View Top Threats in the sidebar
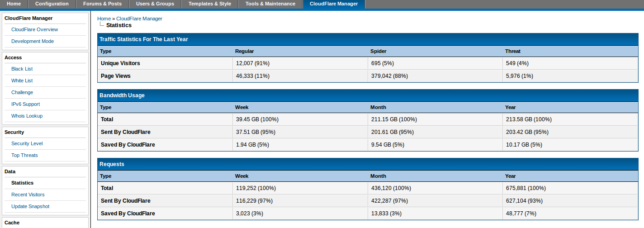The height and width of the screenshot is (228, 644). [x=24, y=155]
